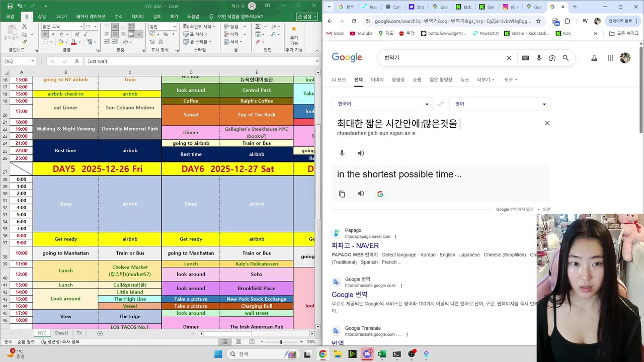
Task: Open the YouTube bookmark
Action: coord(361,34)
